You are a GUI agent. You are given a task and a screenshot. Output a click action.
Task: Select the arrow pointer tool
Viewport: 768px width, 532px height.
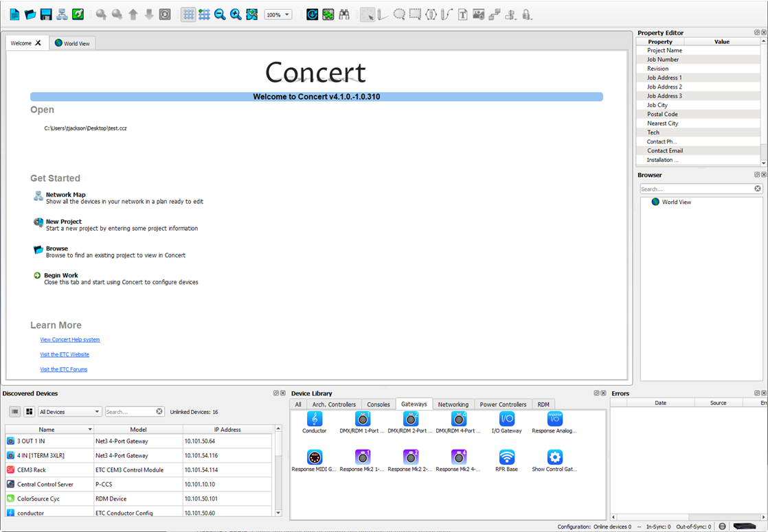pos(368,14)
